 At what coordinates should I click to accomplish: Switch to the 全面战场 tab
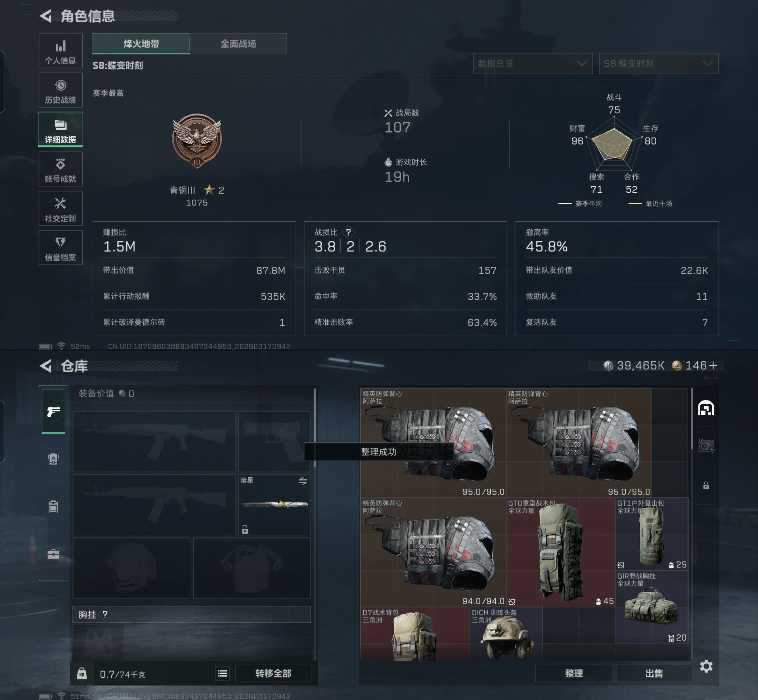click(x=238, y=44)
